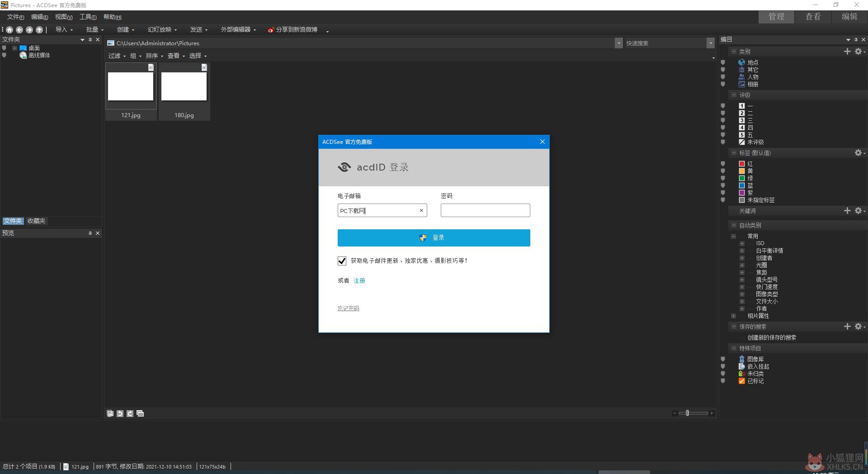Open the 创建 create dropdown
Image resolution: width=868 pixels, height=474 pixels.
point(126,30)
